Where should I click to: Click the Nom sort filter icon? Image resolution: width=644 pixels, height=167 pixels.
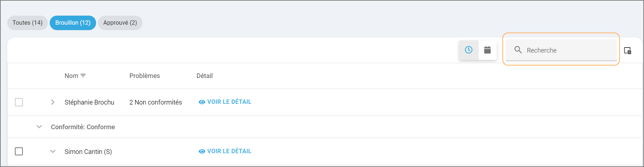click(83, 76)
